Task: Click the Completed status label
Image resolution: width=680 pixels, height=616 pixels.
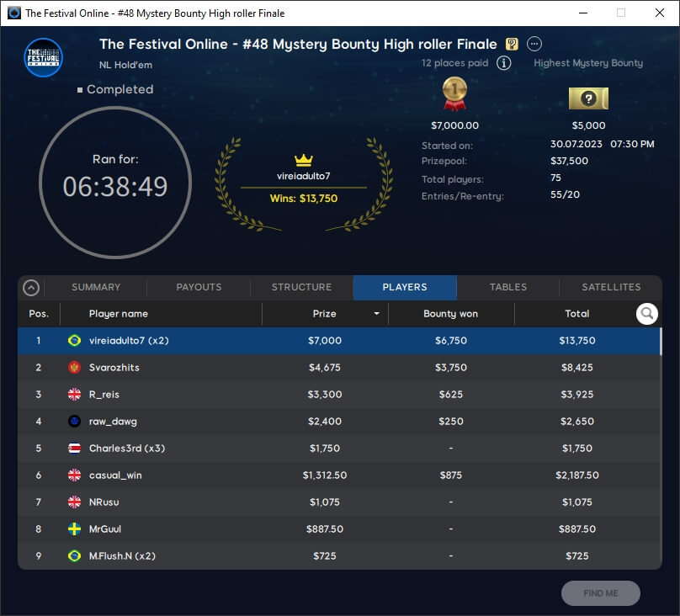Action: (x=120, y=89)
